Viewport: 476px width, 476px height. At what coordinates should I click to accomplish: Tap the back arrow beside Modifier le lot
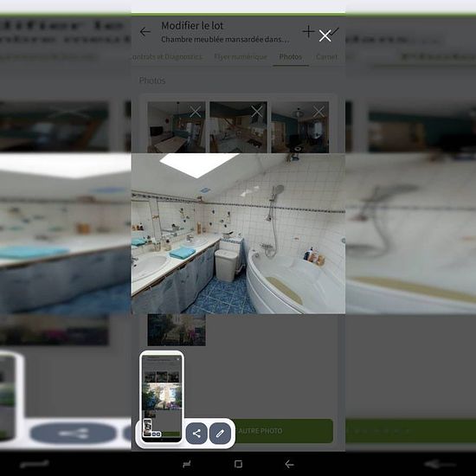tap(145, 31)
